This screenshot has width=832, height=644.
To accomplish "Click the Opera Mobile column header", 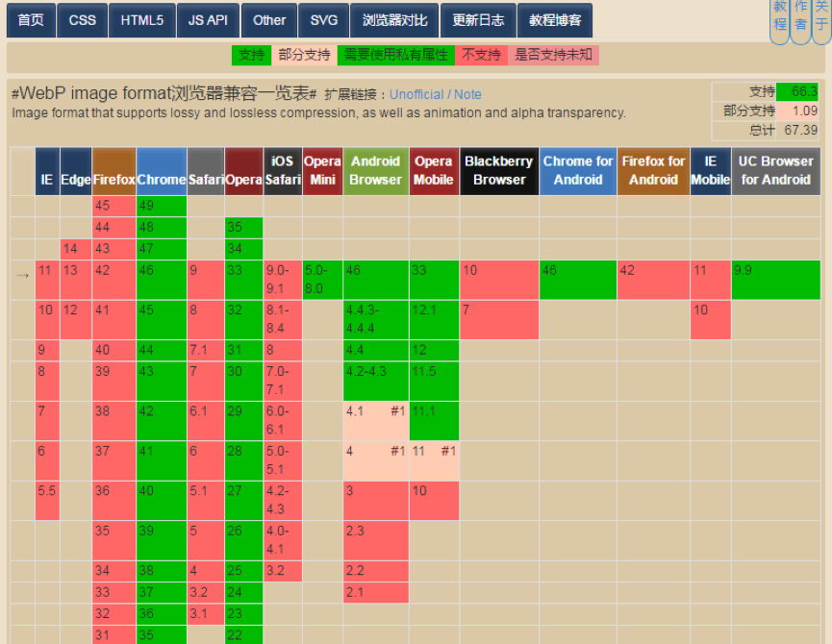I will click(x=434, y=171).
